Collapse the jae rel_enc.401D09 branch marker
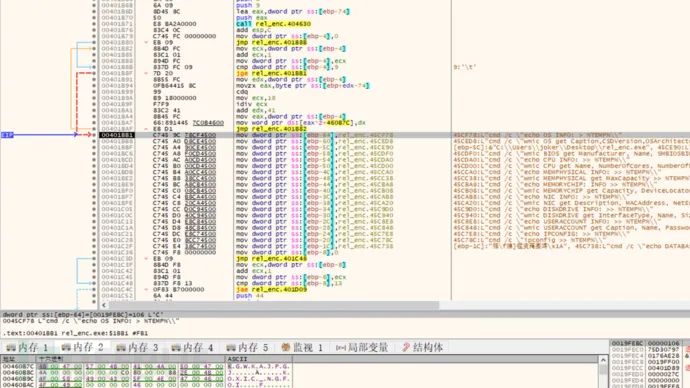 [x=146, y=289]
